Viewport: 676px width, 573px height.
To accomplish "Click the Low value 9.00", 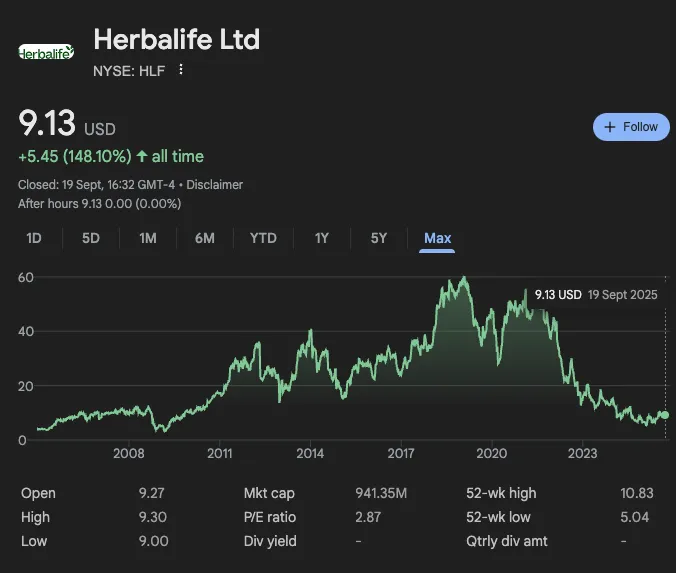I will tap(153, 541).
